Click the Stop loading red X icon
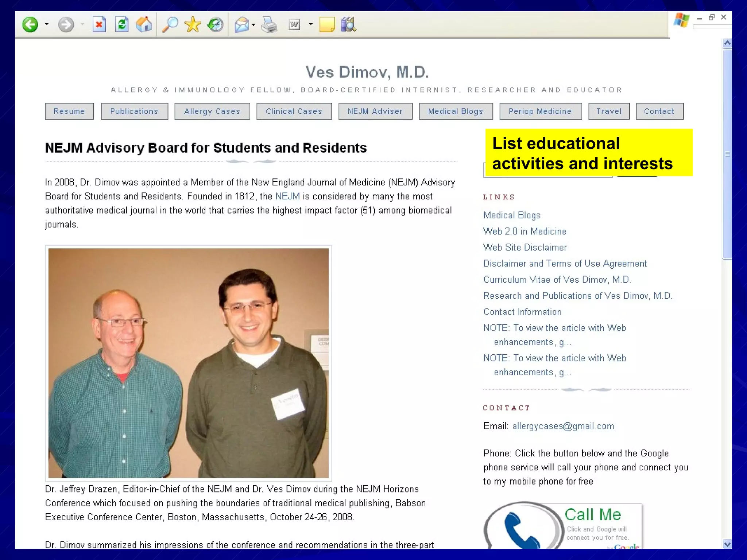 tap(99, 25)
